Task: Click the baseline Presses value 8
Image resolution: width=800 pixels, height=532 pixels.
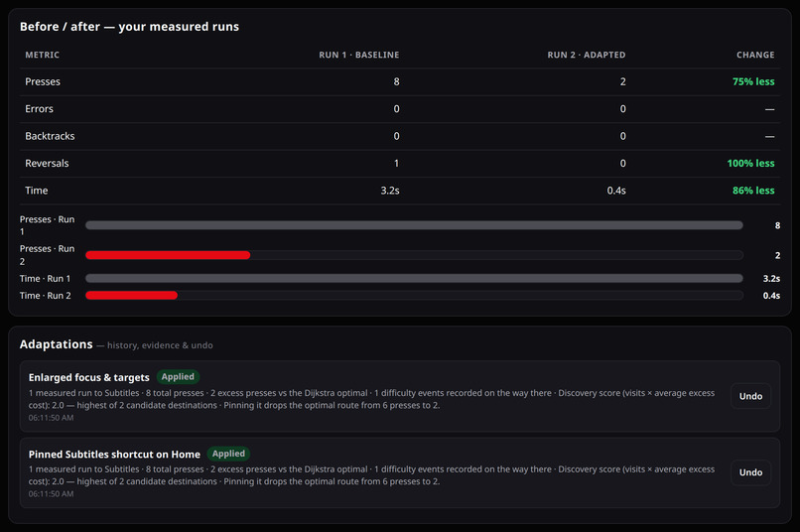Action: tap(396, 81)
